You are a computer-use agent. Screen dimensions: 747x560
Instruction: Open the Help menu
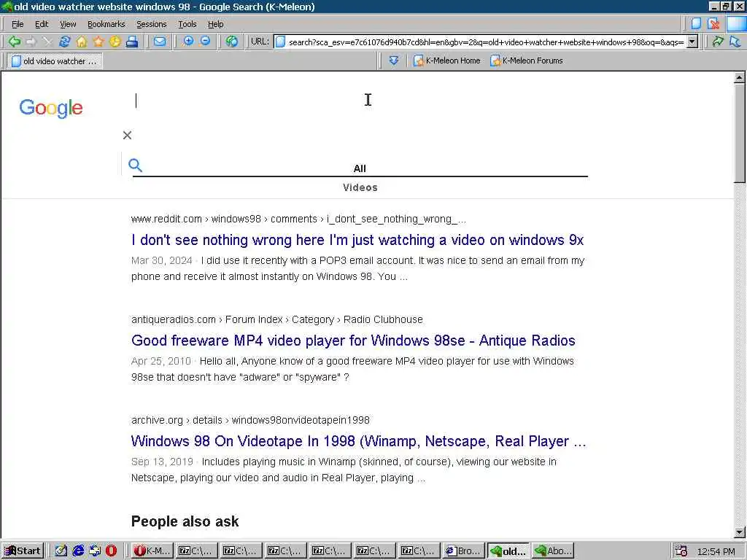coord(215,24)
